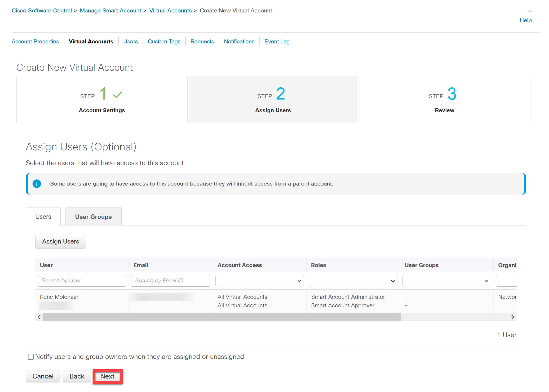Click the Assign Users button

point(61,241)
